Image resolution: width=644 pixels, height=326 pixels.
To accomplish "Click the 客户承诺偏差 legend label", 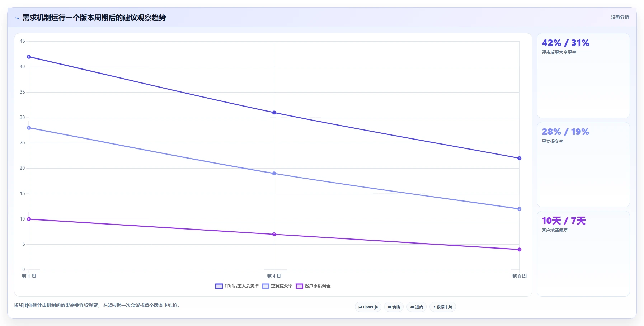I will pyautogui.click(x=318, y=286).
